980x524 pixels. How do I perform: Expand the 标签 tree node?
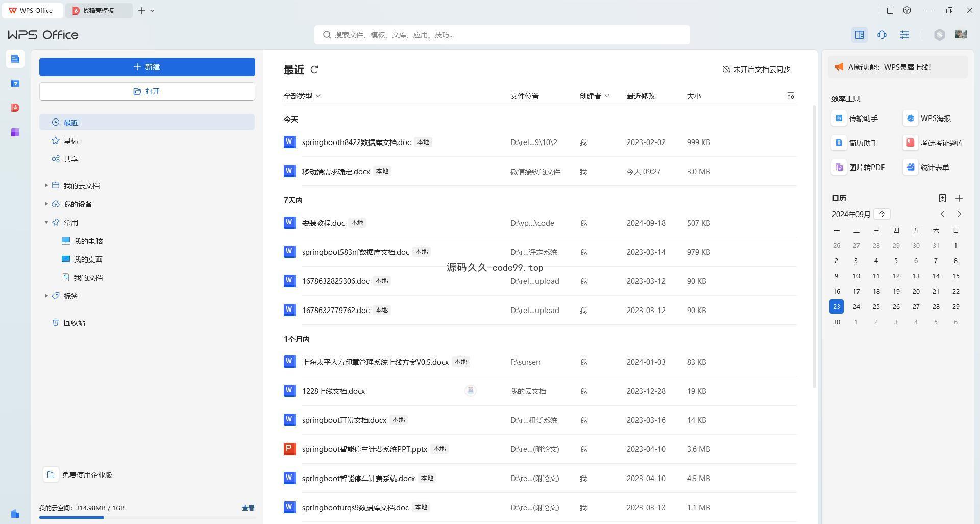pyautogui.click(x=46, y=296)
